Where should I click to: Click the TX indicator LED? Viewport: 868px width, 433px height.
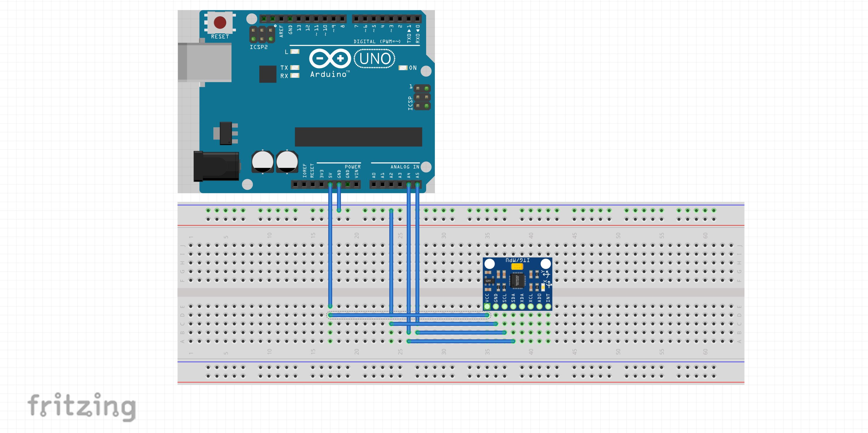point(295,67)
